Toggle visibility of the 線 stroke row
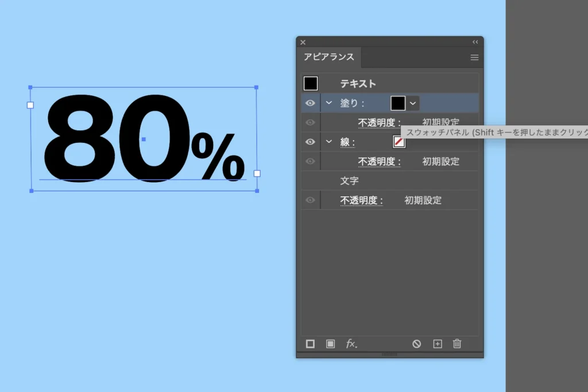 311,142
